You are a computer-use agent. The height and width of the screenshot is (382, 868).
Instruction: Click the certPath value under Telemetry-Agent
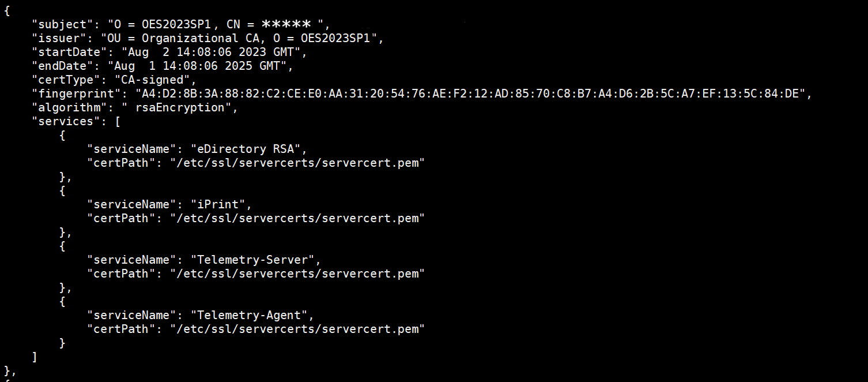click(297, 329)
